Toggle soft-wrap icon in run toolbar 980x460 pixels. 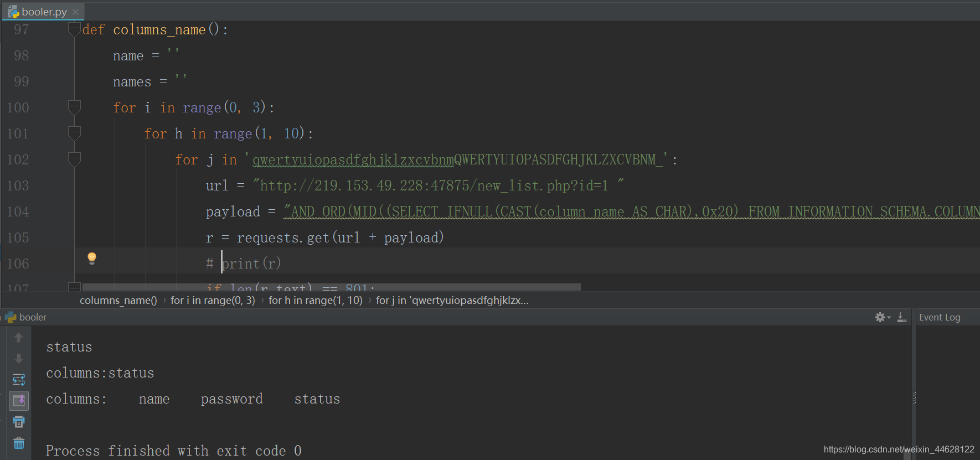(x=19, y=380)
